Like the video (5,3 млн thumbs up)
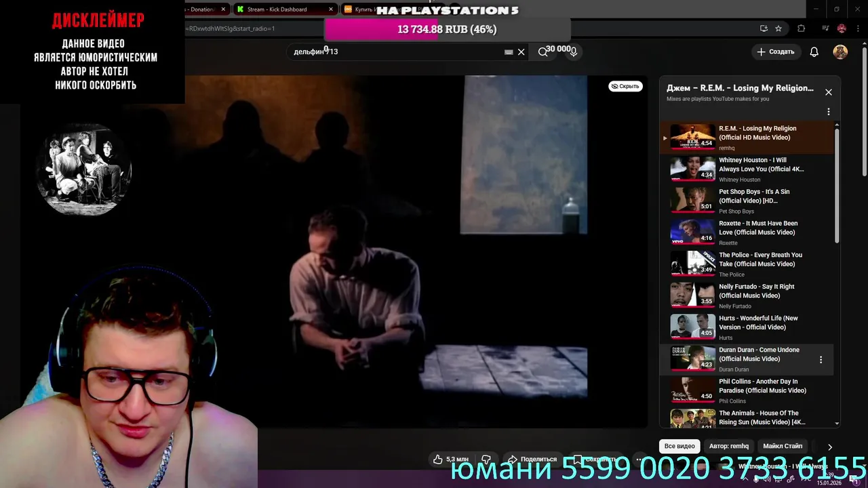The image size is (868, 488). point(451,460)
